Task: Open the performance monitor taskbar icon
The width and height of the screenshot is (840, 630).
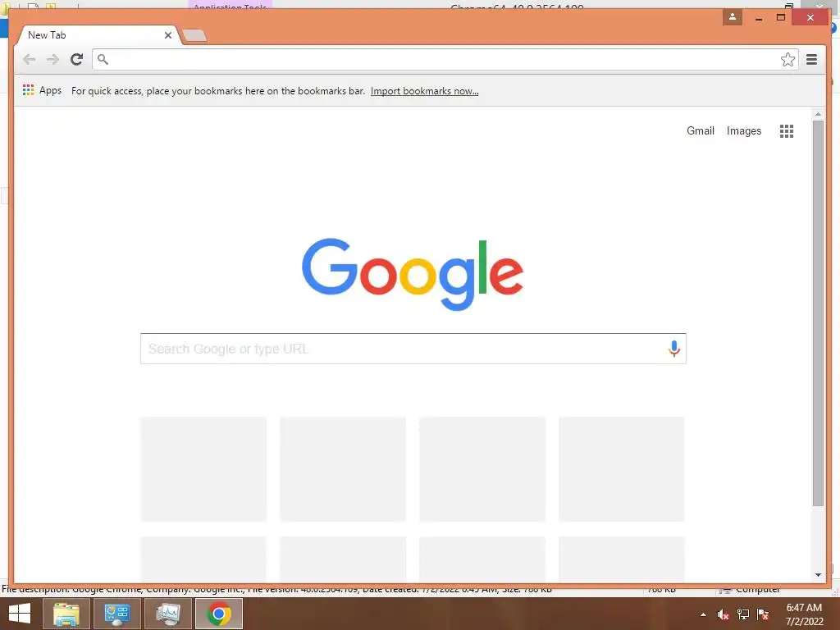Action: coord(167,614)
